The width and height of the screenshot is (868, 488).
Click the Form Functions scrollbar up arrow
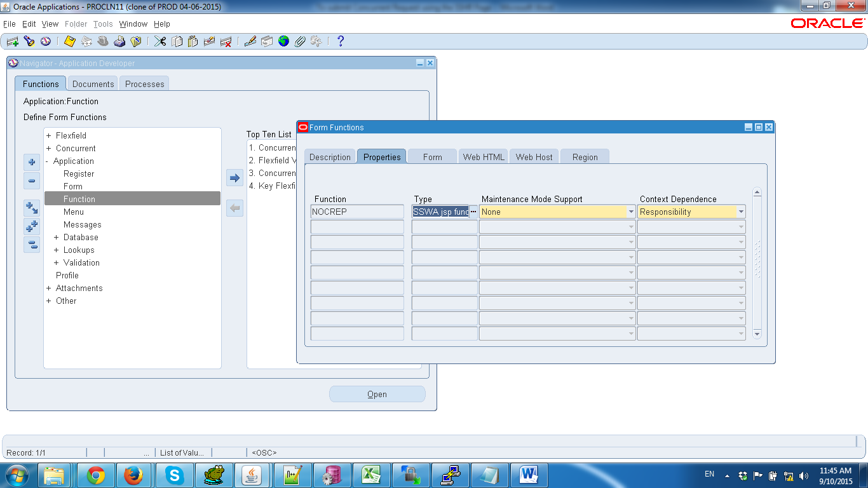757,193
